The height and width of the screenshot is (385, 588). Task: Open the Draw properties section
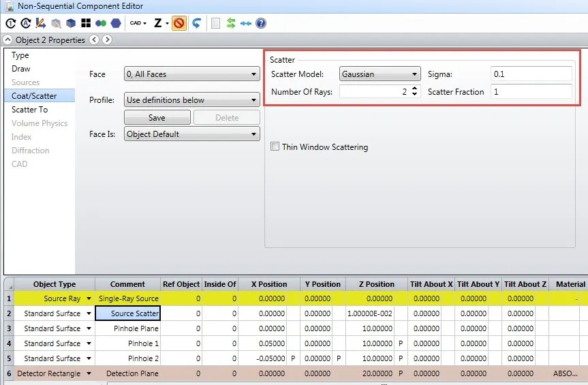(21, 69)
